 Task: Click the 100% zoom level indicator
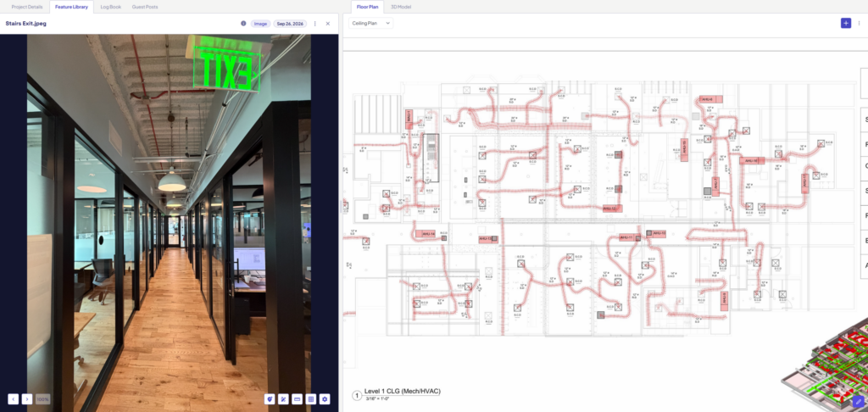42,398
